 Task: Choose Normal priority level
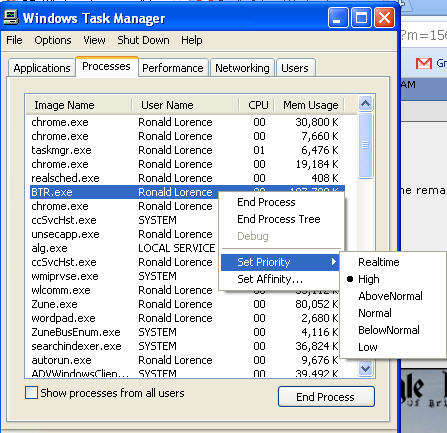click(375, 313)
